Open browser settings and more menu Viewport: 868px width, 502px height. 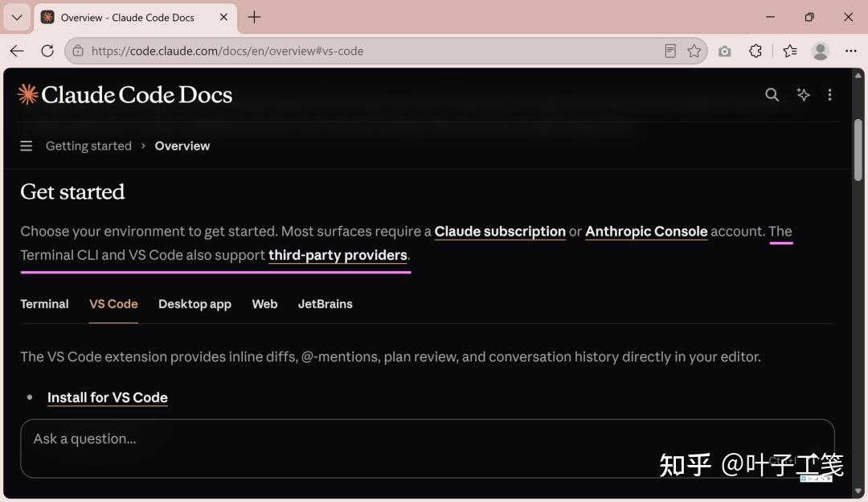(851, 51)
